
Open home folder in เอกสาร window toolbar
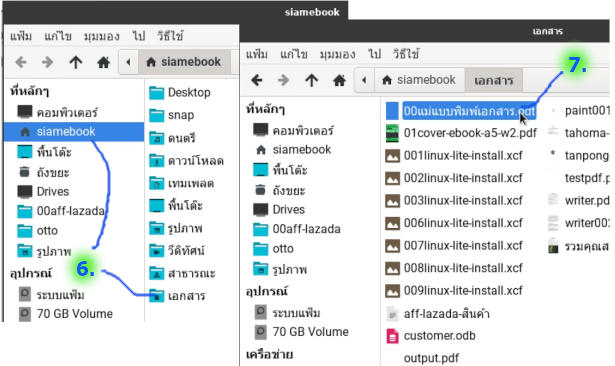(x=339, y=80)
